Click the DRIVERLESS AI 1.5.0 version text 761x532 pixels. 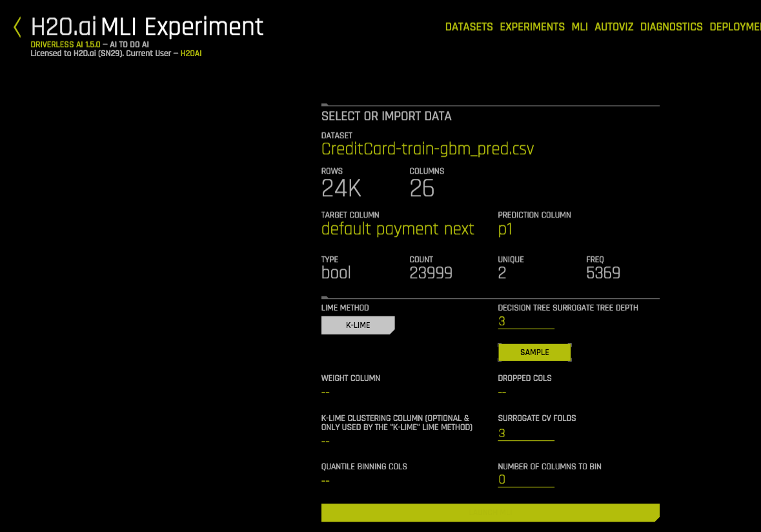(x=66, y=44)
